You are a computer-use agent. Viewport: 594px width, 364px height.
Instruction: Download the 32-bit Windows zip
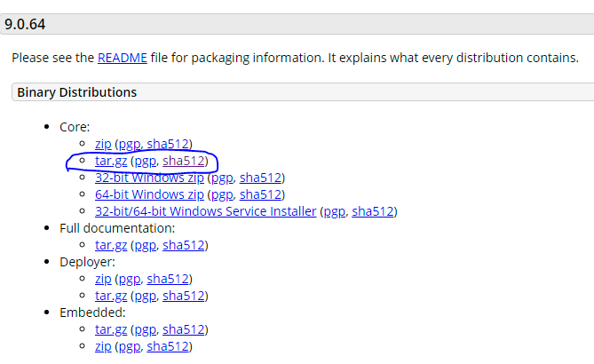(x=149, y=178)
